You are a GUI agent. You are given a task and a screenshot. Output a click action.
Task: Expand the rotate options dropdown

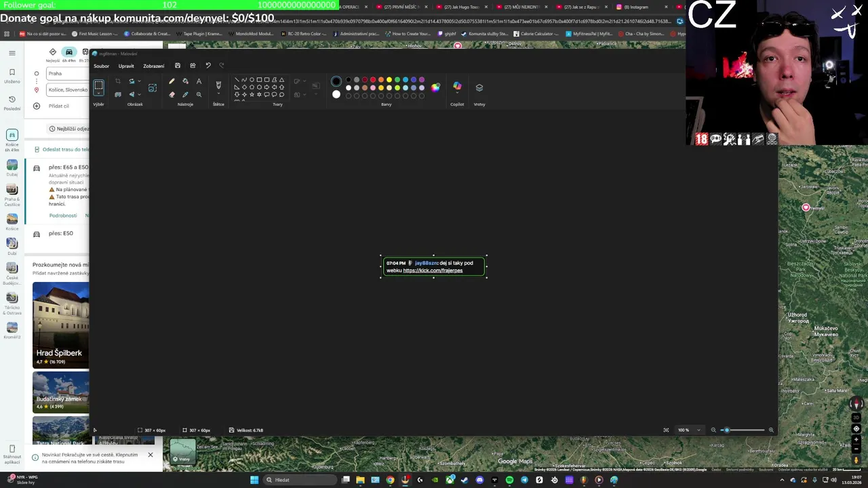click(x=139, y=81)
